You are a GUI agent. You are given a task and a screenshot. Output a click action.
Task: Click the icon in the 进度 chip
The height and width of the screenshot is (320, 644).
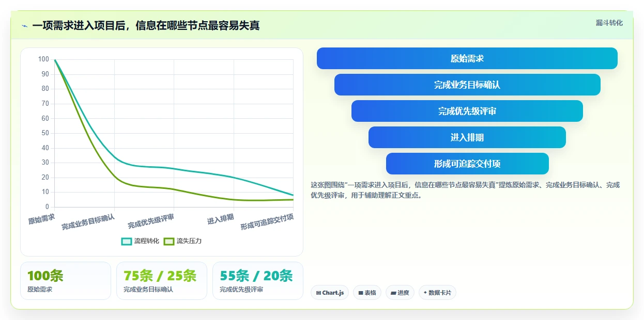tap(393, 293)
